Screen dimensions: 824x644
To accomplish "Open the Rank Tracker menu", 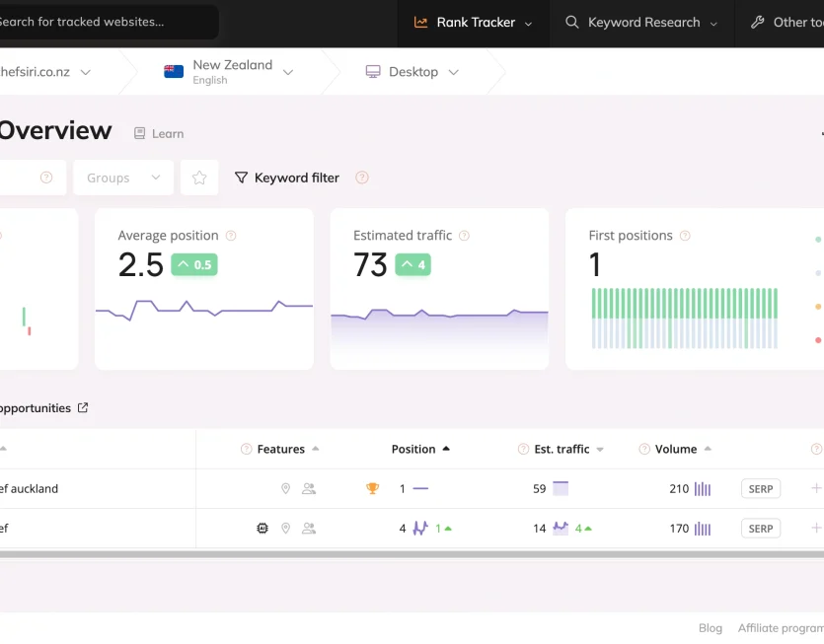I will tap(474, 23).
